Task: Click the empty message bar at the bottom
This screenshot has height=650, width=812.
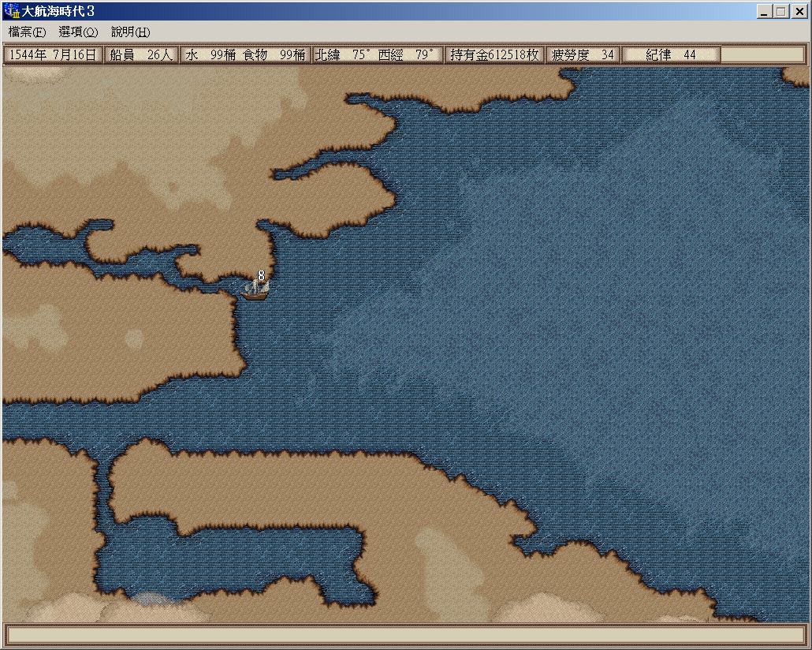Action: coord(406,634)
